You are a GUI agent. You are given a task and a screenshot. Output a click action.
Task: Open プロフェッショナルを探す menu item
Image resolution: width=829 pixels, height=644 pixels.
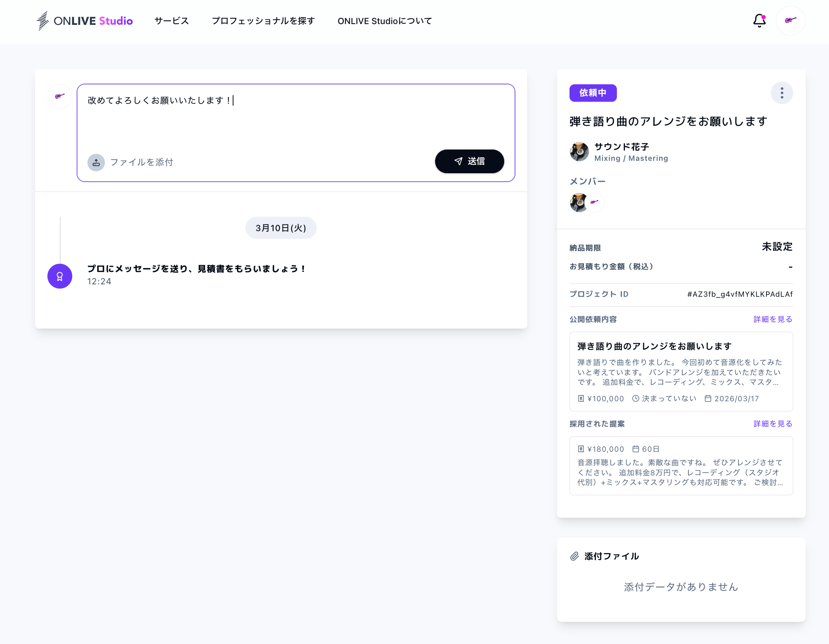pos(263,21)
